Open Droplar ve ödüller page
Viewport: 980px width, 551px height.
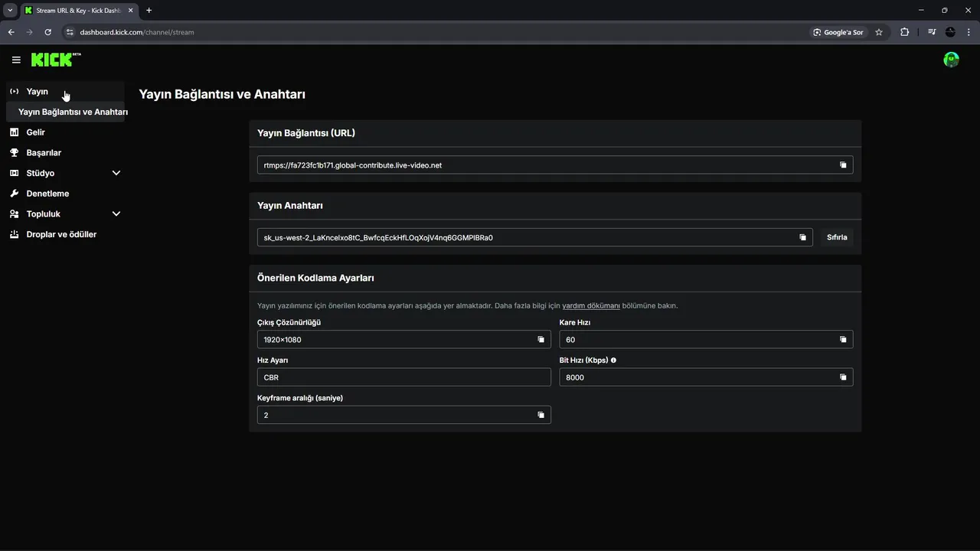pyautogui.click(x=61, y=235)
